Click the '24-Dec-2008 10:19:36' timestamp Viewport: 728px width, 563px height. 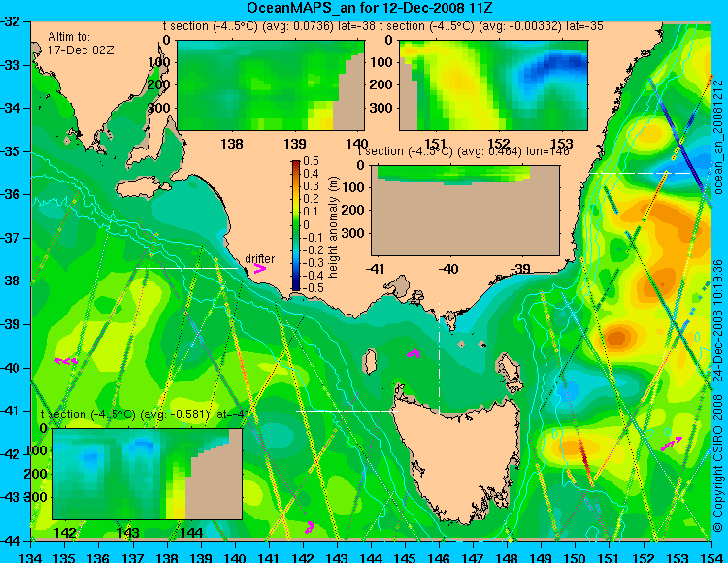(718, 320)
